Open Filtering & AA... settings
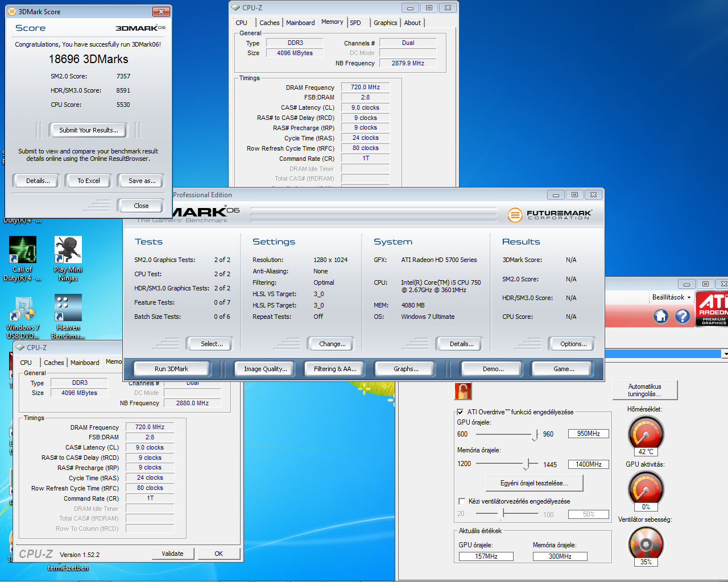 335,369
